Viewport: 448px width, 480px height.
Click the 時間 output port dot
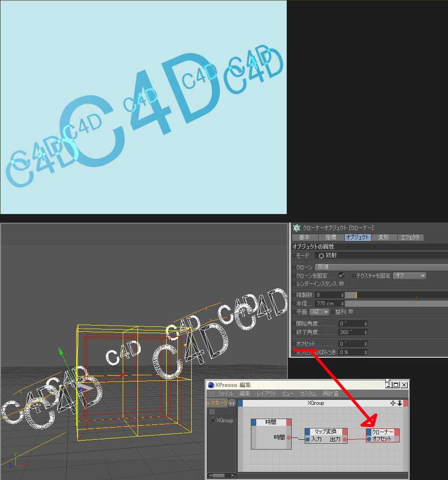289,438
